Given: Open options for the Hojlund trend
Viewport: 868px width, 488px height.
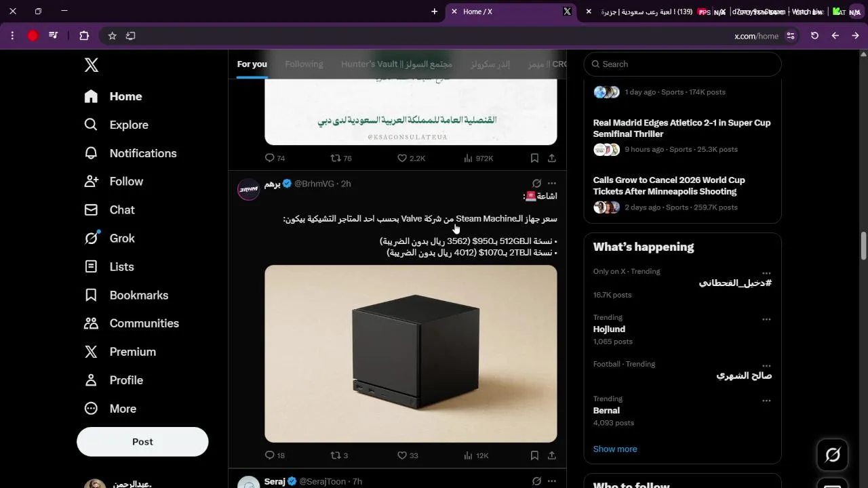Looking at the screenshot, I should (766, 319).
